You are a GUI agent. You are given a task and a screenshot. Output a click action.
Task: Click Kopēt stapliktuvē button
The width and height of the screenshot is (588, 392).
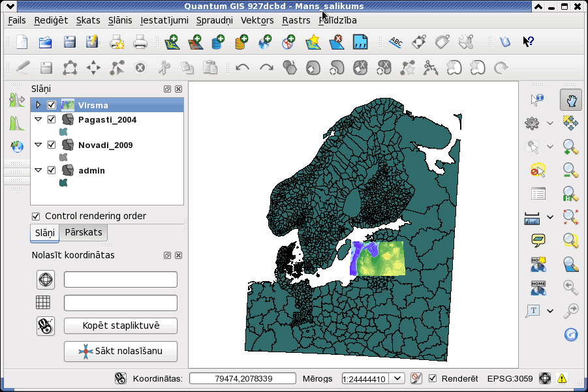[120, 325]
